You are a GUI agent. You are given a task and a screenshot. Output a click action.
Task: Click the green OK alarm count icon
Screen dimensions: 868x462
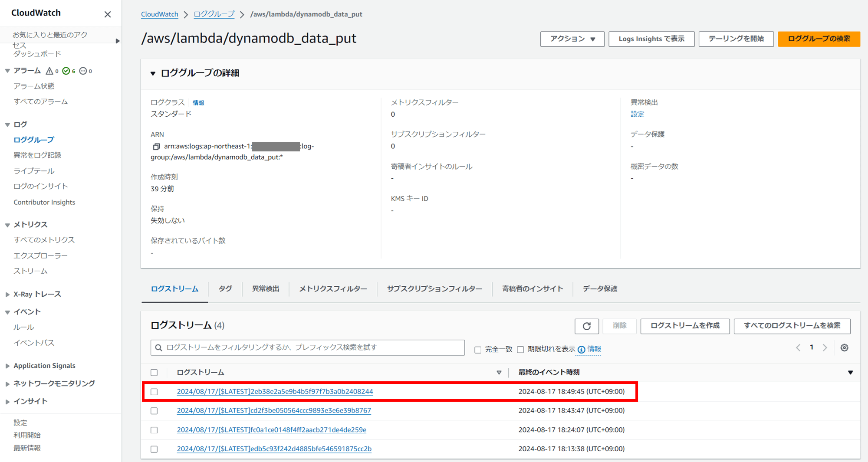click(66, 71)
